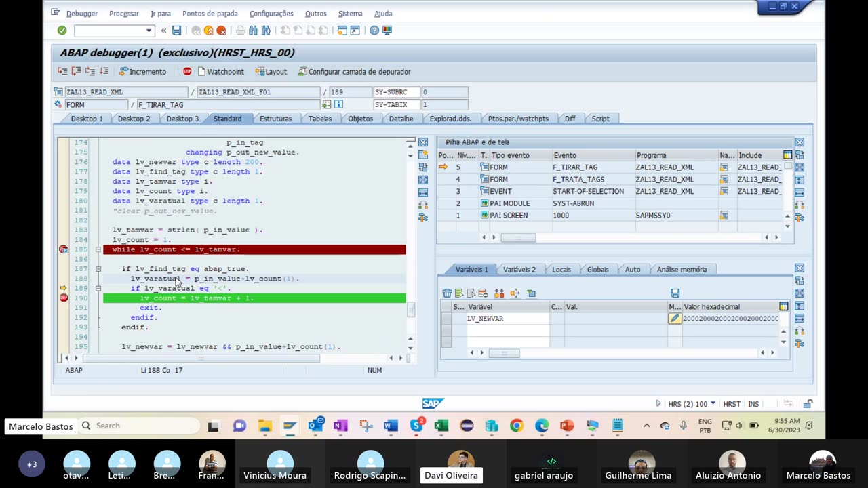868x488 pixels.
Task: Click the red stop breakpoint icon in the debugger toolbar
Action: coord(187,71)
